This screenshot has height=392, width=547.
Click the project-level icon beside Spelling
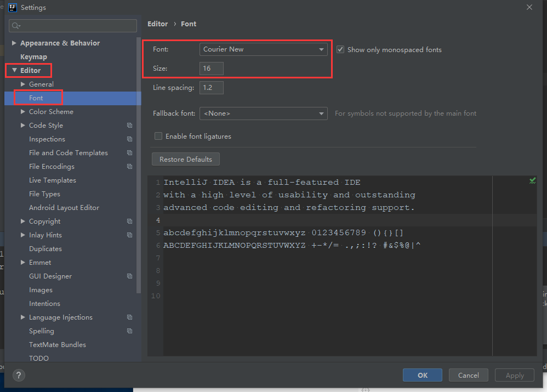[129, 331]
